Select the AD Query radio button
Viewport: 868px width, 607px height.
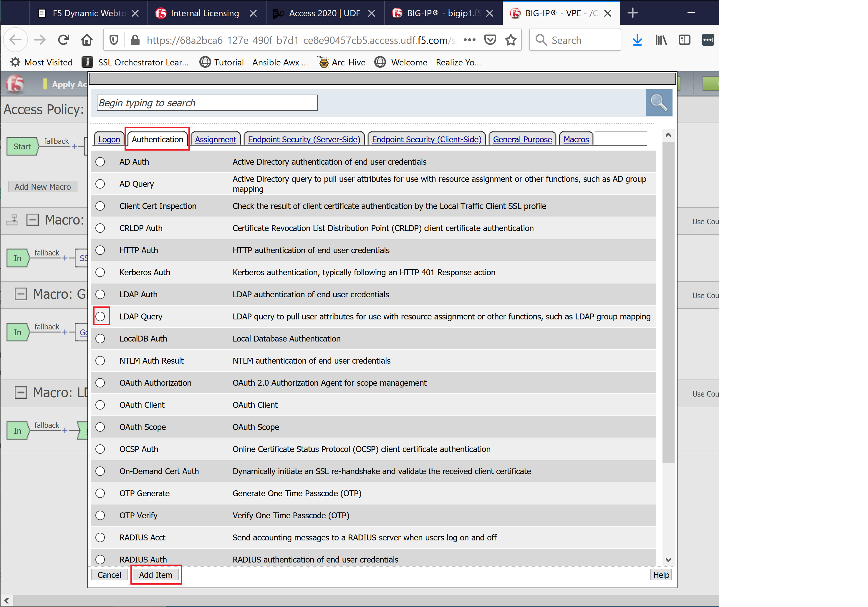(x=100, y=184)
